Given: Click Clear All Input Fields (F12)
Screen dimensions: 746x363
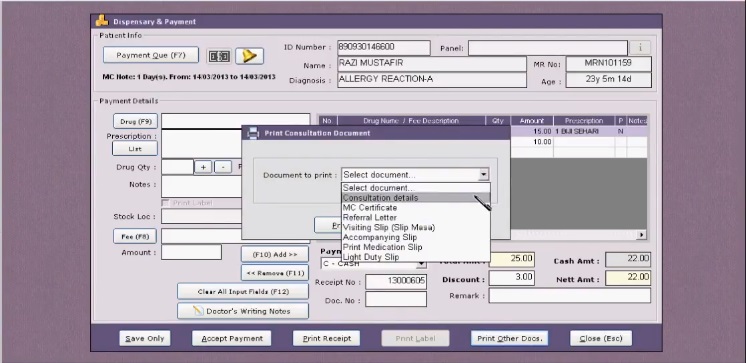Looking at the screenshot, I should click(243, 292).
